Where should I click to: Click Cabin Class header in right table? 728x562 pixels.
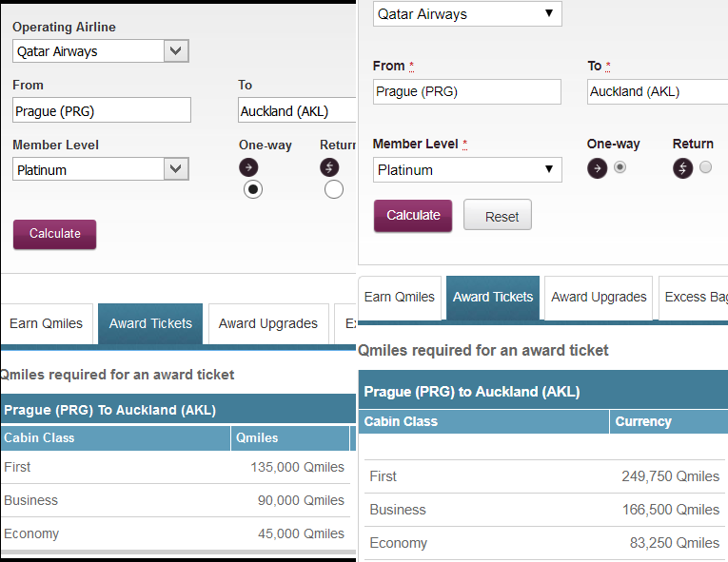pyautogui.click(x=483, y=421)
